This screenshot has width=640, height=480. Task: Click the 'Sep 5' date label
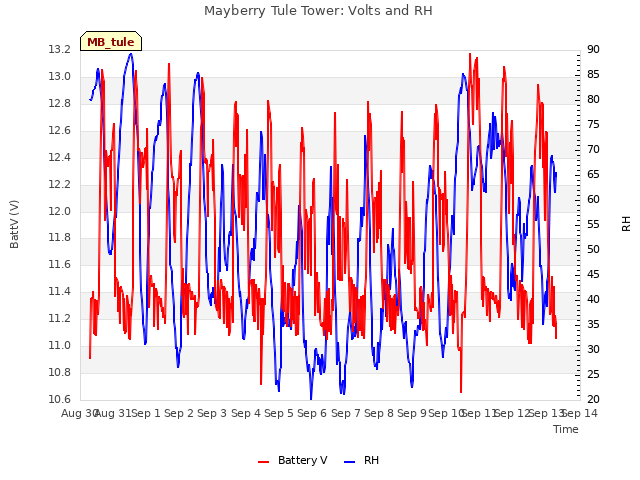(279, 413)
